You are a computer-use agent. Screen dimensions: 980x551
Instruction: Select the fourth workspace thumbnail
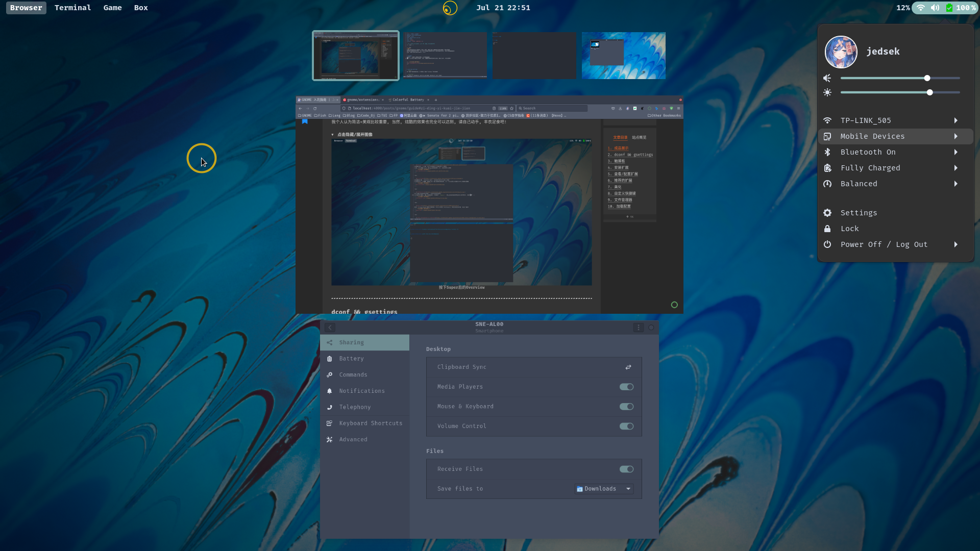pyautogui.click(x=623, y=56)
